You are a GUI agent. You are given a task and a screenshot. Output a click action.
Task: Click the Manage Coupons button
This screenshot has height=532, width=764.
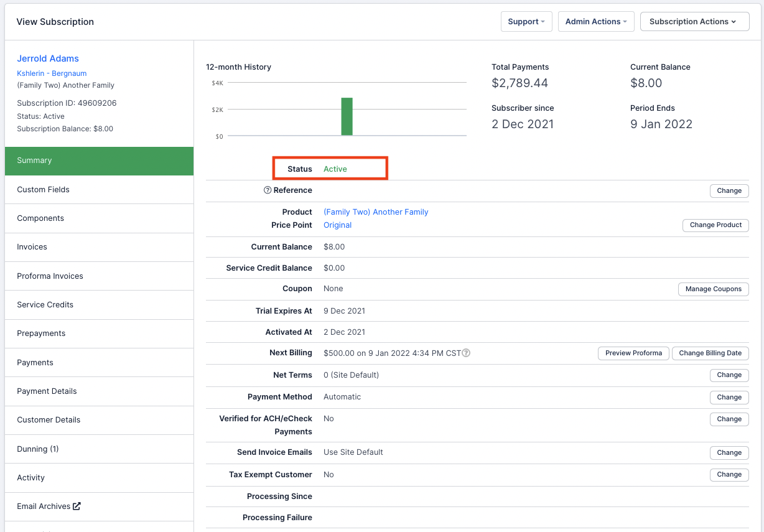(713, 289)
